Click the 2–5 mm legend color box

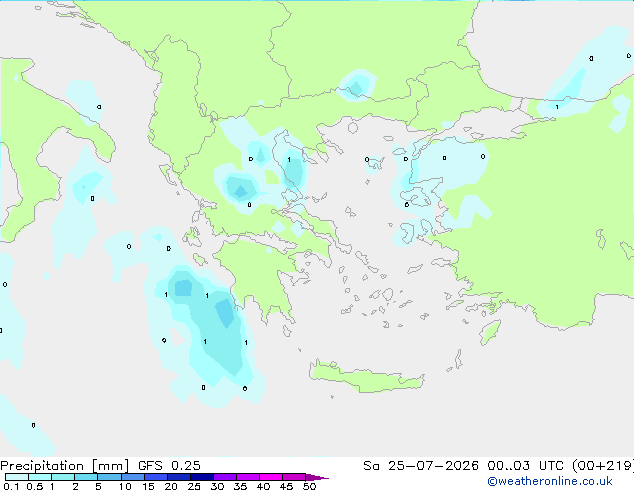86,477
